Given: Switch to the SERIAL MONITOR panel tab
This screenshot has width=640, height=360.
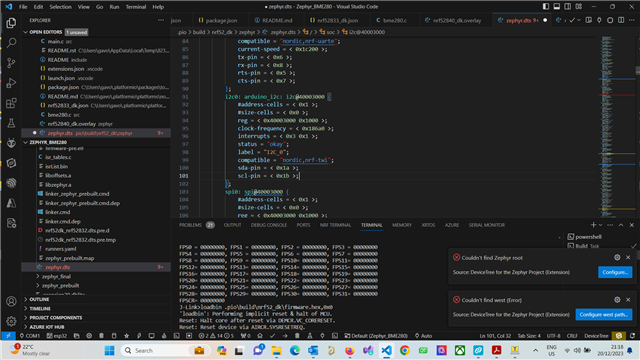Looking at the screenshot, I should pos(487,225).
